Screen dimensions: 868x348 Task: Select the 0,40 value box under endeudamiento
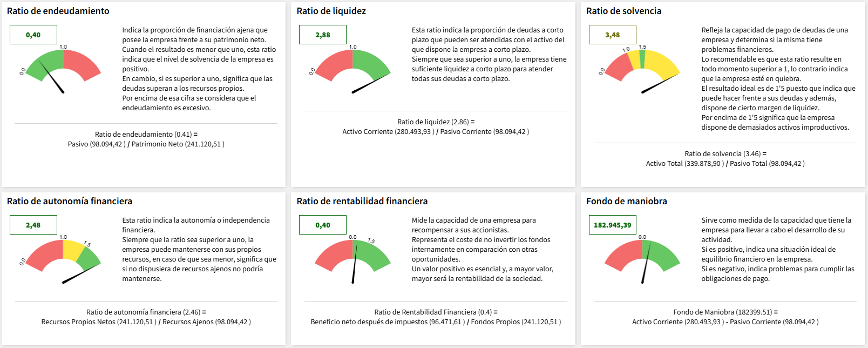click(x=33, y=35)
